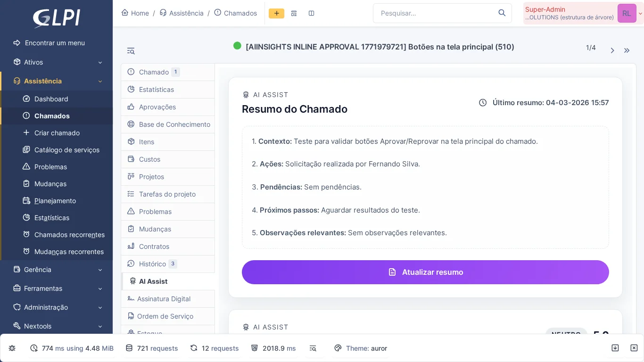This screenshot has width=644, height=362.
Task: Collapse the Assistência sidebar section
Action: click(100, 81)
